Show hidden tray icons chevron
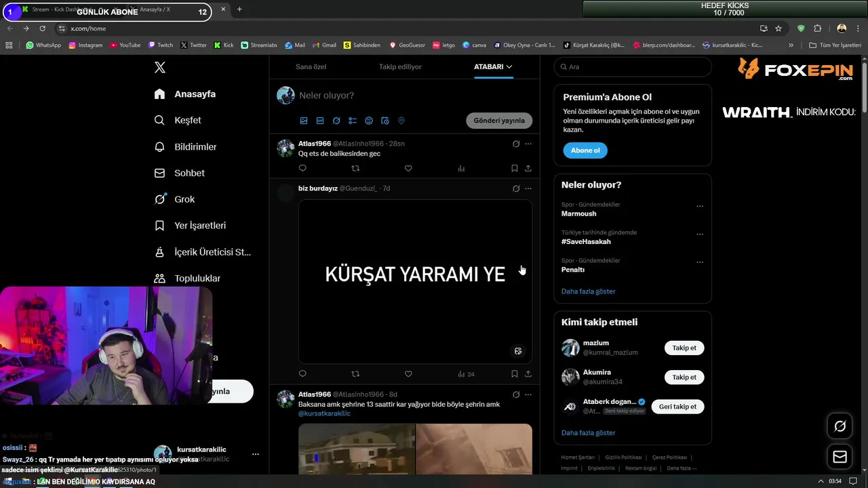868x488 pixels. click(x=821, y=481)
